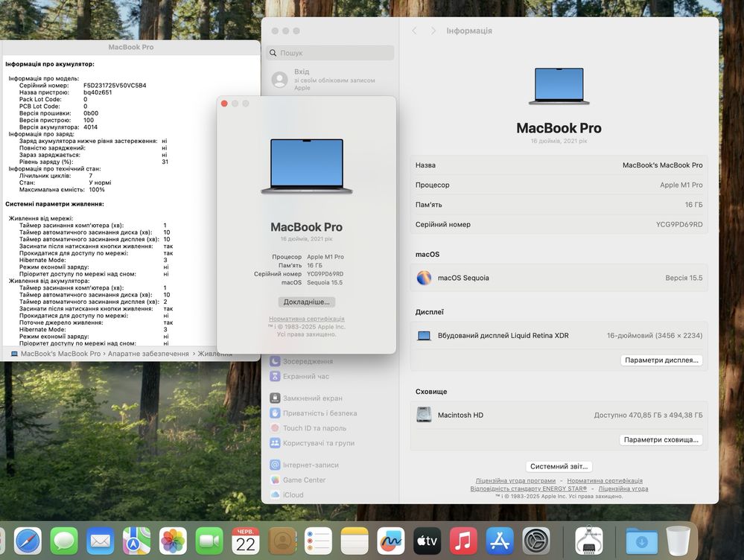744x560 pixels.
Task: Click the macOS Sequoia icon
Action: point(424,278)
